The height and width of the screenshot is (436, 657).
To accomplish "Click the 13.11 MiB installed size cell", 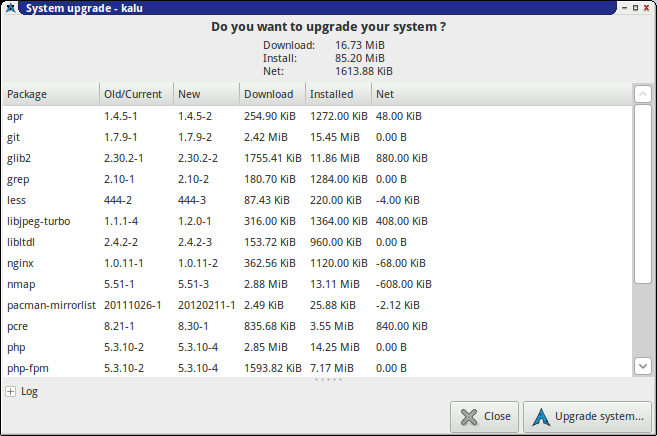I will [x=335, y=284].
